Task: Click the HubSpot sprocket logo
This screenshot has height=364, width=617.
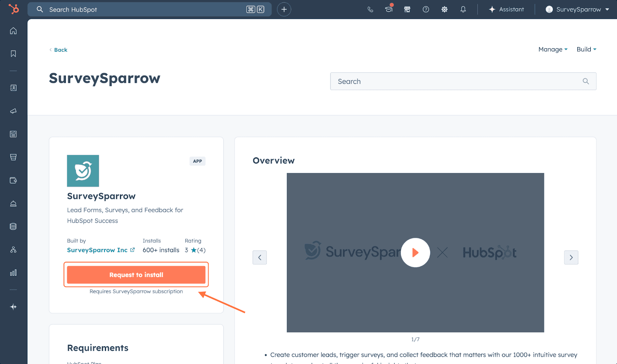Action: click(x=13, y=9)
